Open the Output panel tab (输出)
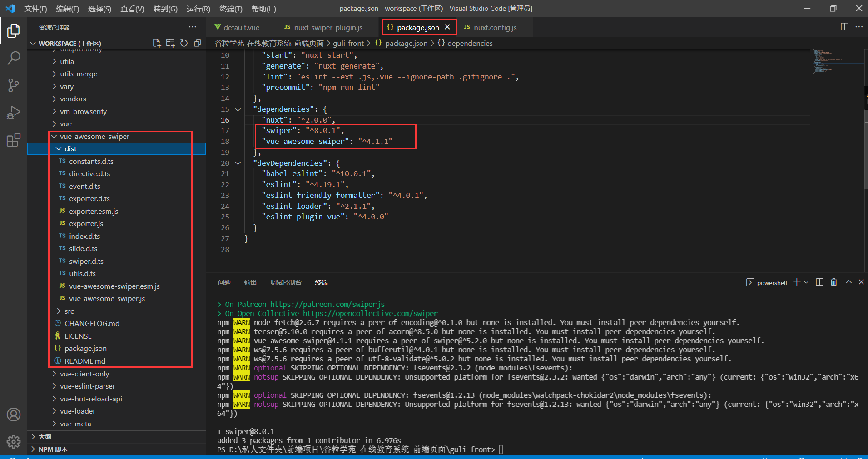 pos(250,282)
